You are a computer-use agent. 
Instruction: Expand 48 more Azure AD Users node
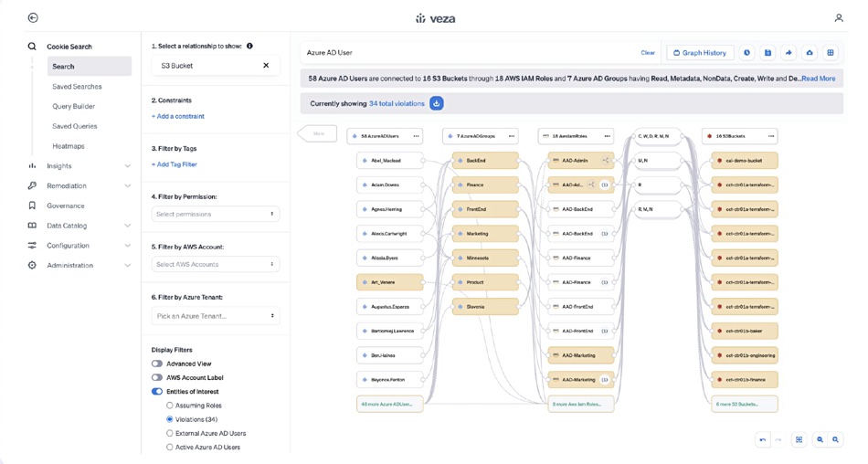390,405
